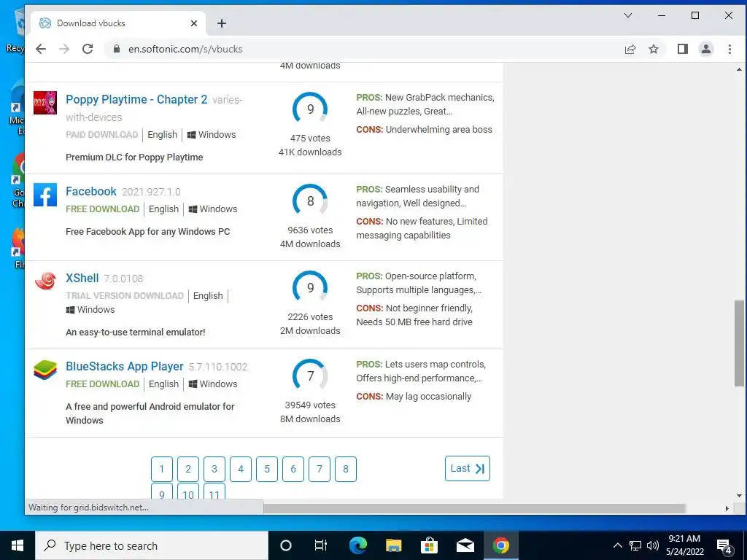Open the notification center
The height and width of the screenshot is (560, 747).
tap(724, 547)
